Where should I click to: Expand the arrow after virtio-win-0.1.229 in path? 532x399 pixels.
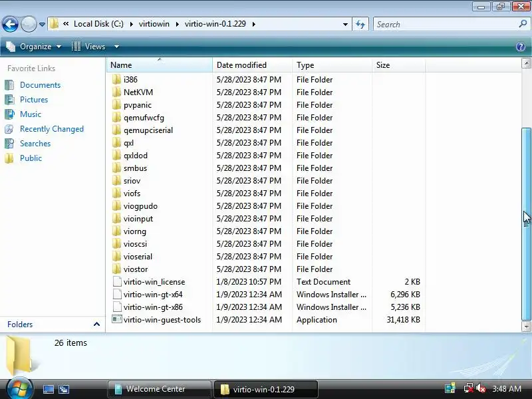pyautogui.click(x=254, y=24)
